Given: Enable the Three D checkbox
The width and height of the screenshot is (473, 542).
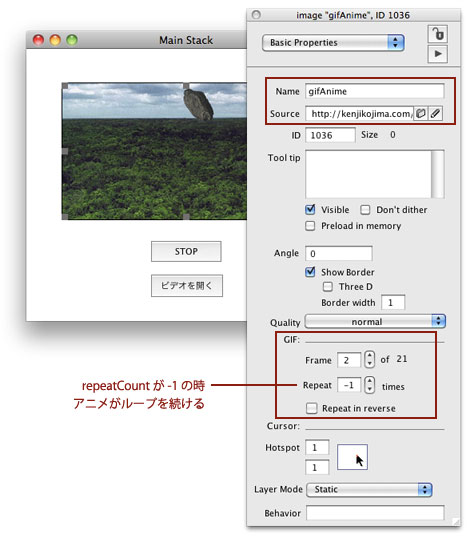Looking at the screenshot, I should [x=327, y=287].
